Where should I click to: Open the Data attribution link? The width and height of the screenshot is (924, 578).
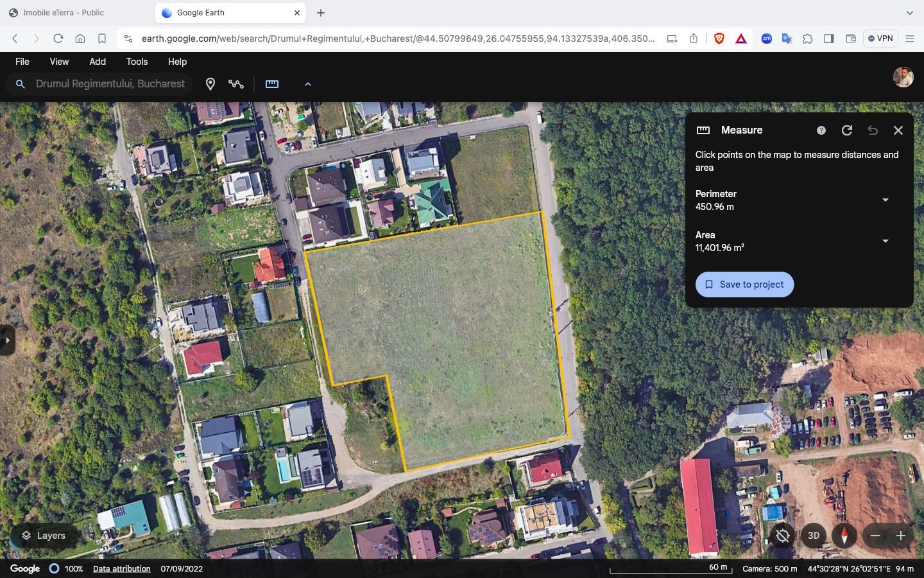tap(121, 569)
